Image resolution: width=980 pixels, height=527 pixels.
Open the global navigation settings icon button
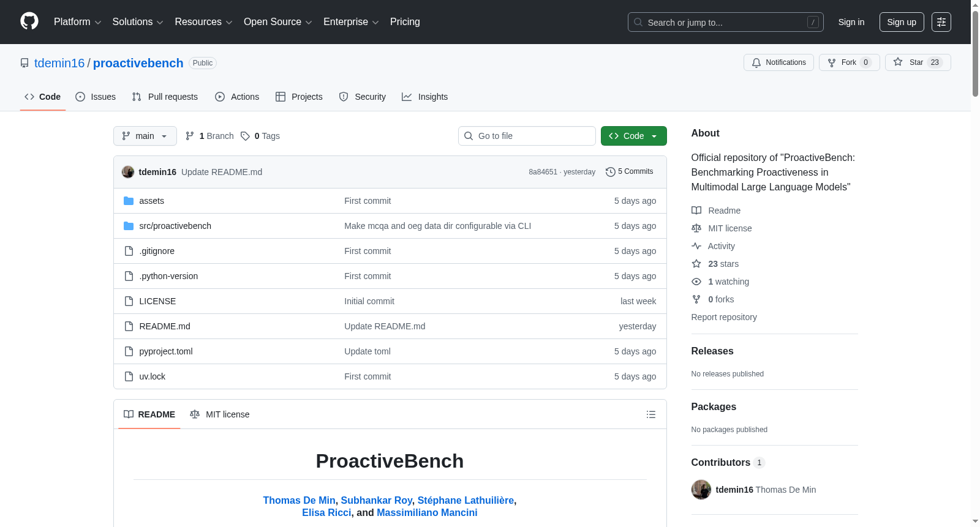(x=941, y=22)
